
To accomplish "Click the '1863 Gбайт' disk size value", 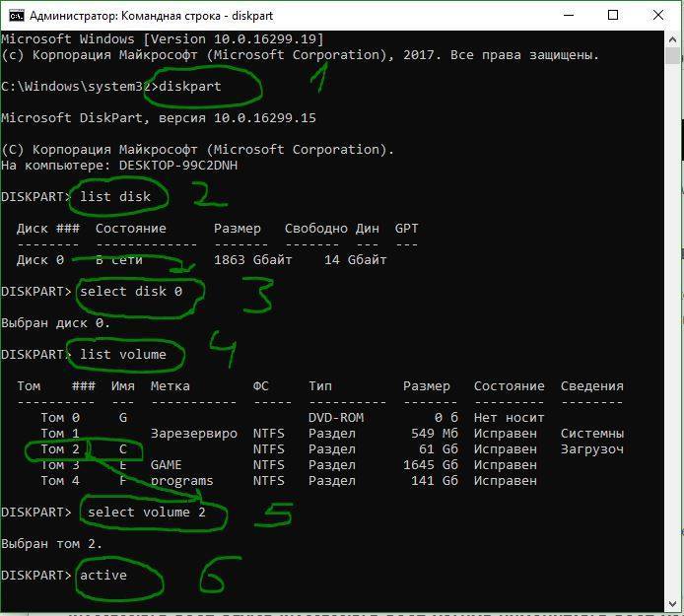I will (252, 260).
